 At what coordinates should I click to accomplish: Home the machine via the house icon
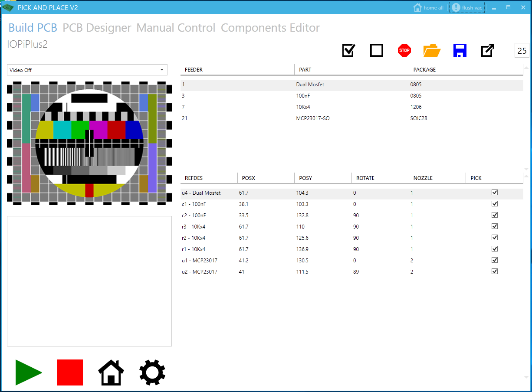click(111, 372)
